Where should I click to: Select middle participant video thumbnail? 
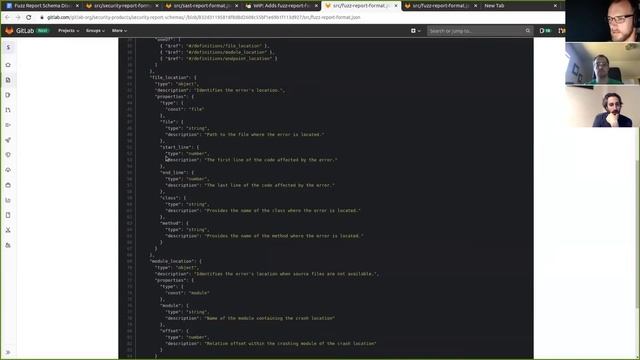(602, 63)
